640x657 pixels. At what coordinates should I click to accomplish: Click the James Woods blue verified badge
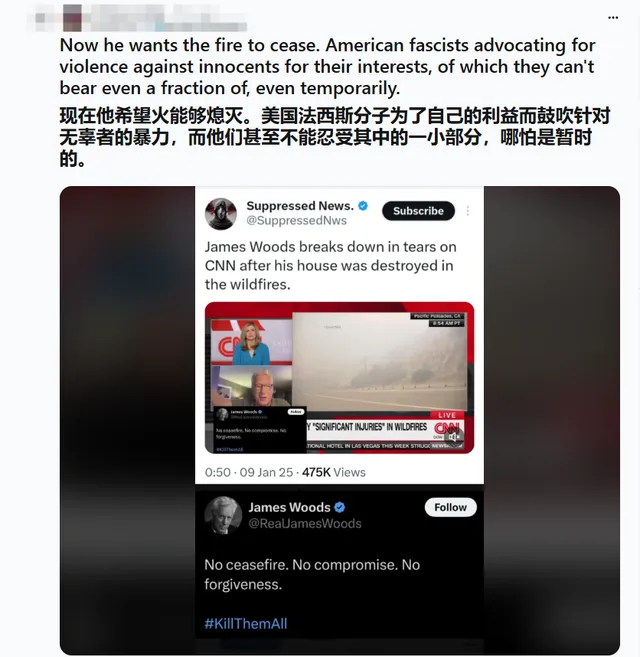pos(339,507)
